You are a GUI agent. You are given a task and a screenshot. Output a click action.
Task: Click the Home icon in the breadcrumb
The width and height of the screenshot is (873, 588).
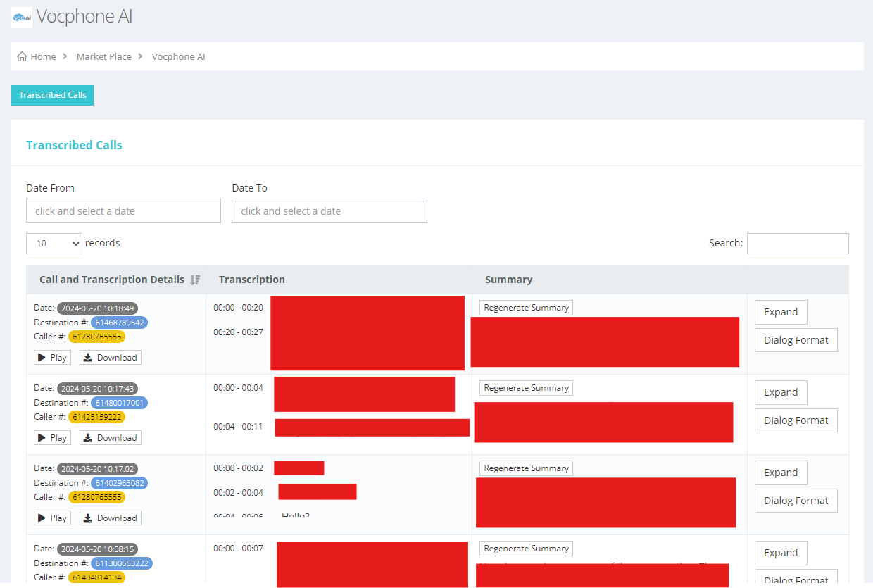point(20,56)
